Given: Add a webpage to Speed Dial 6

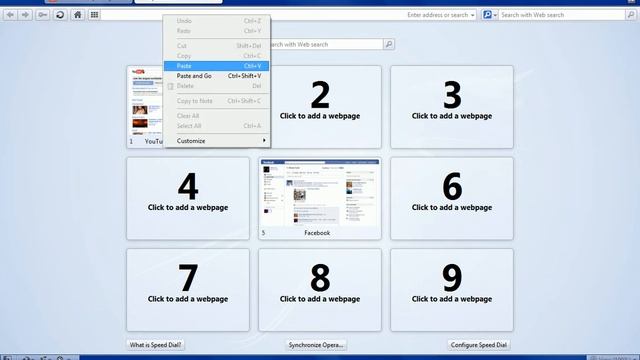Looking at the screenshot, I should tap(452, 198).
